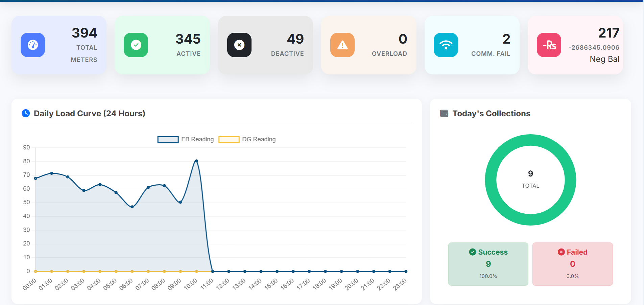This screenshot has height=305, width=644.
Task: Click the pink negative rupee balance icon
Action: [549, 45]
